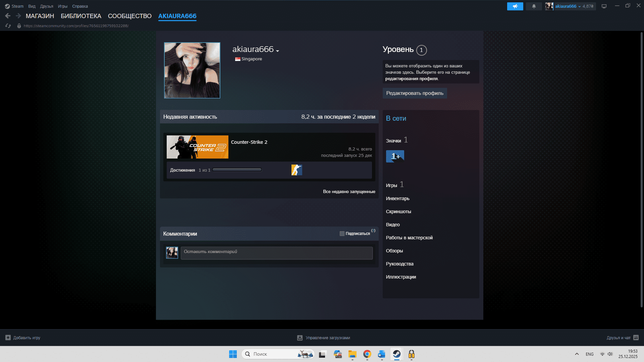Click the achievements progress bar
The height and width of the screenshot is (362, 644).
237,170
